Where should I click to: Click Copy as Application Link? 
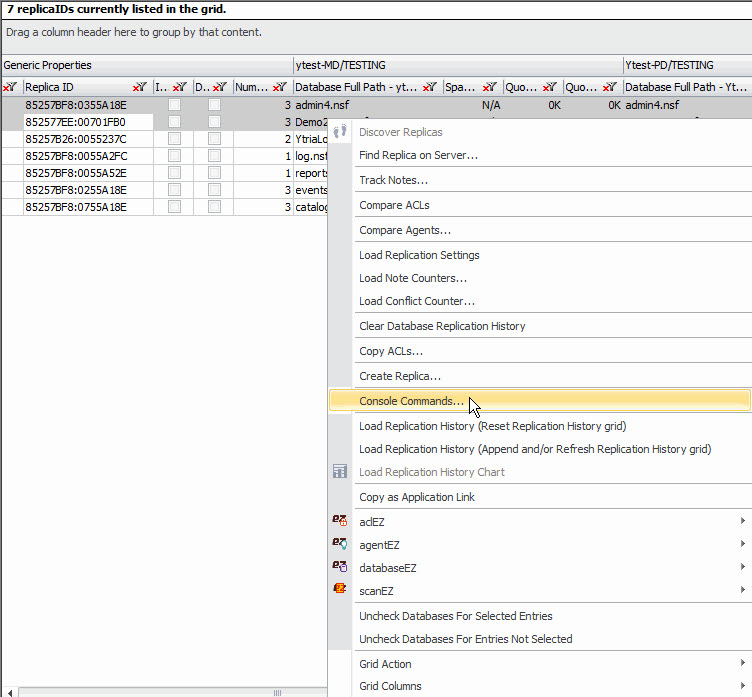(417, 497)
